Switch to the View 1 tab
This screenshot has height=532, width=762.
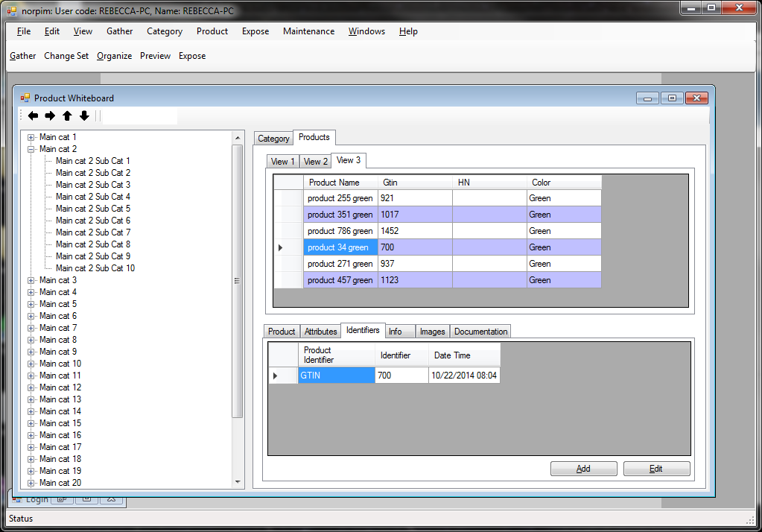282,162
